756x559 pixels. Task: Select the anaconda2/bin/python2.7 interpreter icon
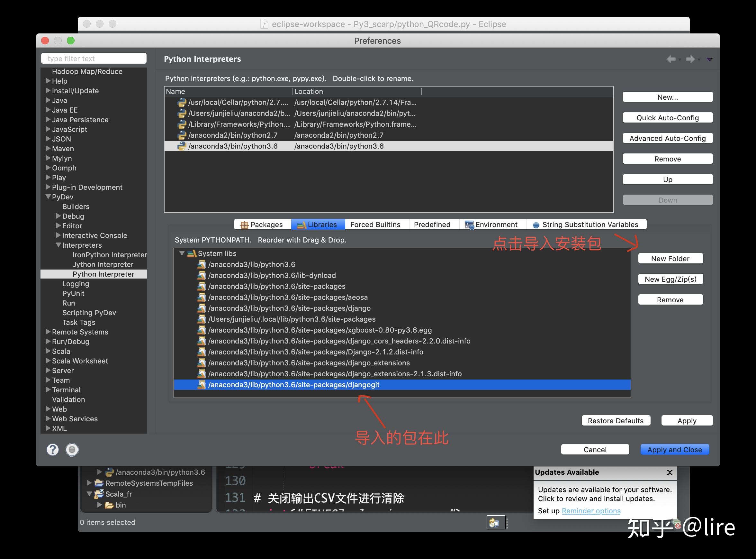coord(182,135)
